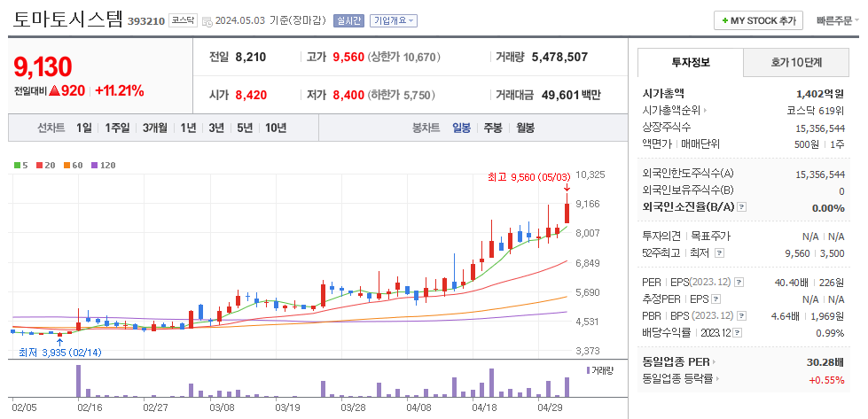Switch to the 호가10단계 tab

click(796, 63)
